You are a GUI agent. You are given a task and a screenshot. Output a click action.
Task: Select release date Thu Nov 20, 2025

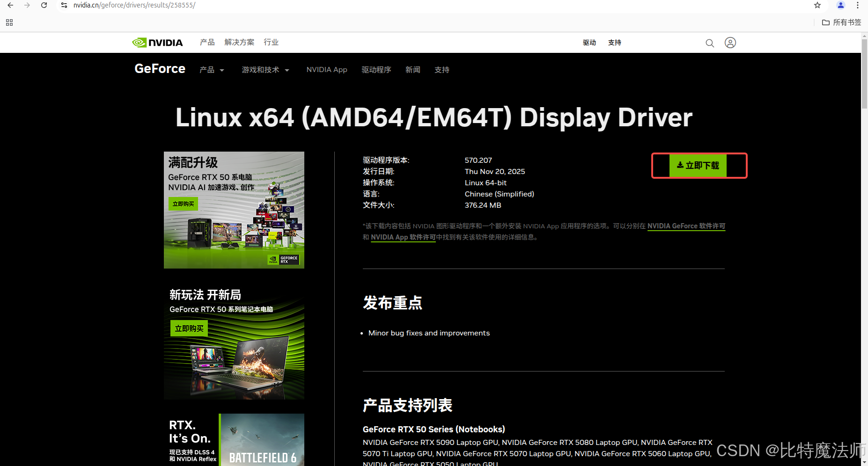pos(495,171)
